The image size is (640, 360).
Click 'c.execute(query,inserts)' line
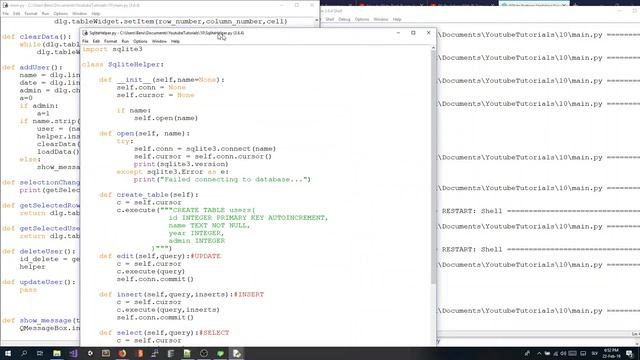click(x=168, y=310)
